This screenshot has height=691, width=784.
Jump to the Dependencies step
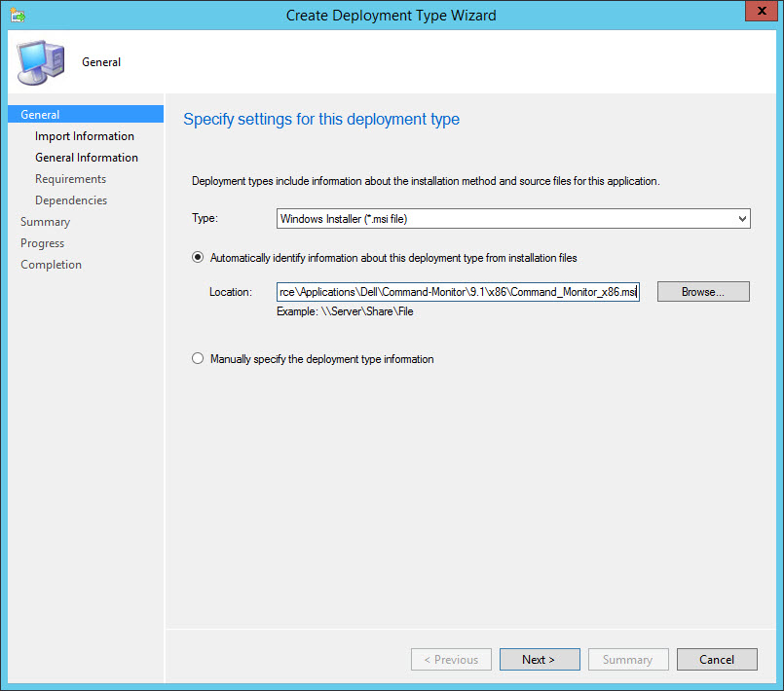71,200
